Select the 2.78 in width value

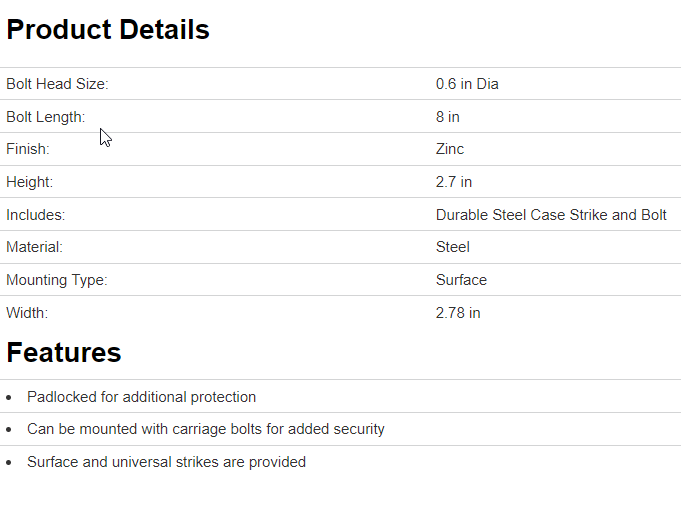coord(458,313)
